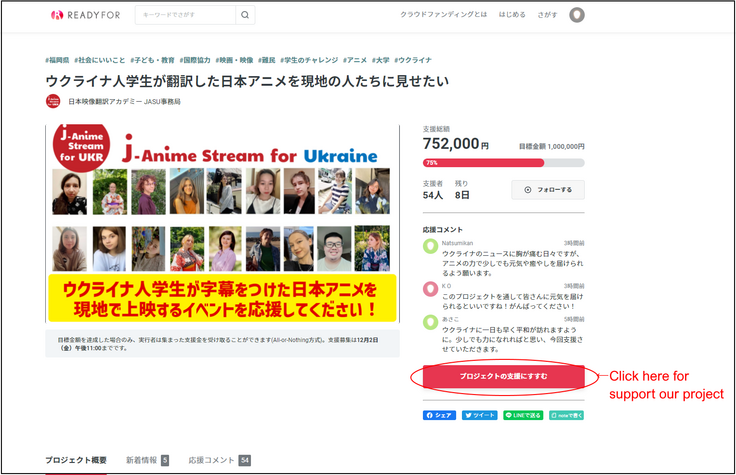This screenshot has height=475, width=736.
Task: Click the search magnifier icon
Action: point(246,16)
